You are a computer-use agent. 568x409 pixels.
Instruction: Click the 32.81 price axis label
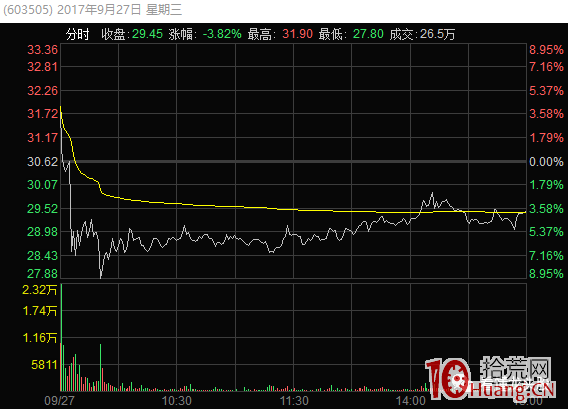(x=42, y=67)
